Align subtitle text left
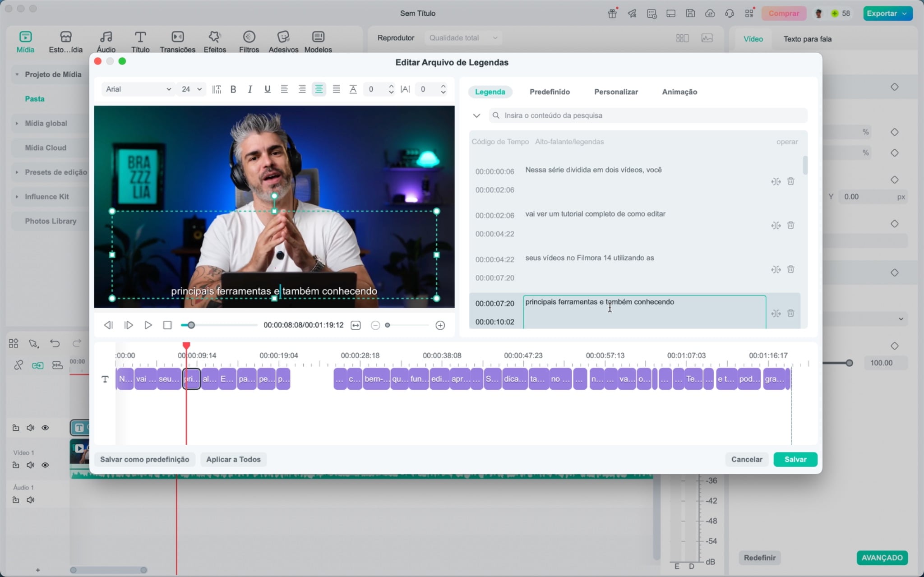 click(x=284, y=89)
